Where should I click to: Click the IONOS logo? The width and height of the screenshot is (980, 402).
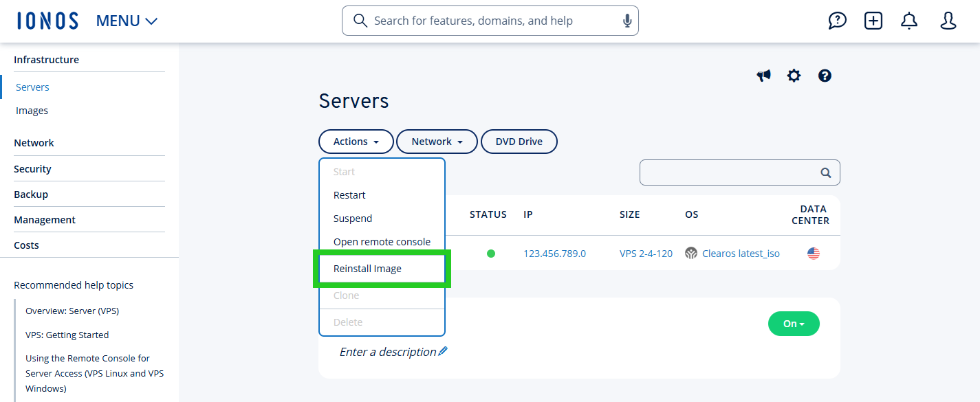48,21
